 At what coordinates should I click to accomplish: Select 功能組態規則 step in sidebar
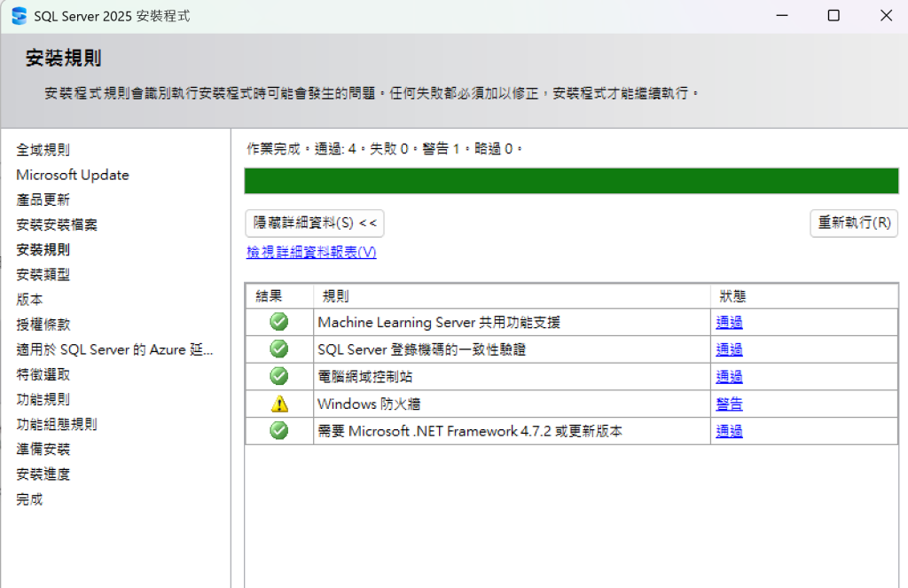point(57,424)
